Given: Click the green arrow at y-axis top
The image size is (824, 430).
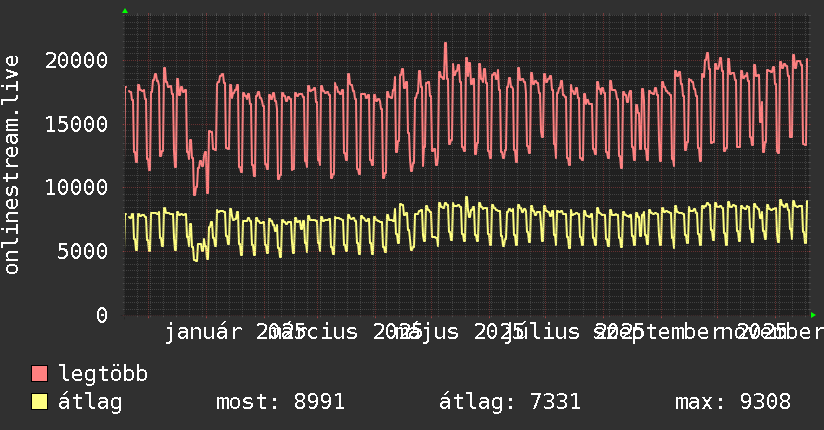Looking at the screenshot, I should [125, 11].
